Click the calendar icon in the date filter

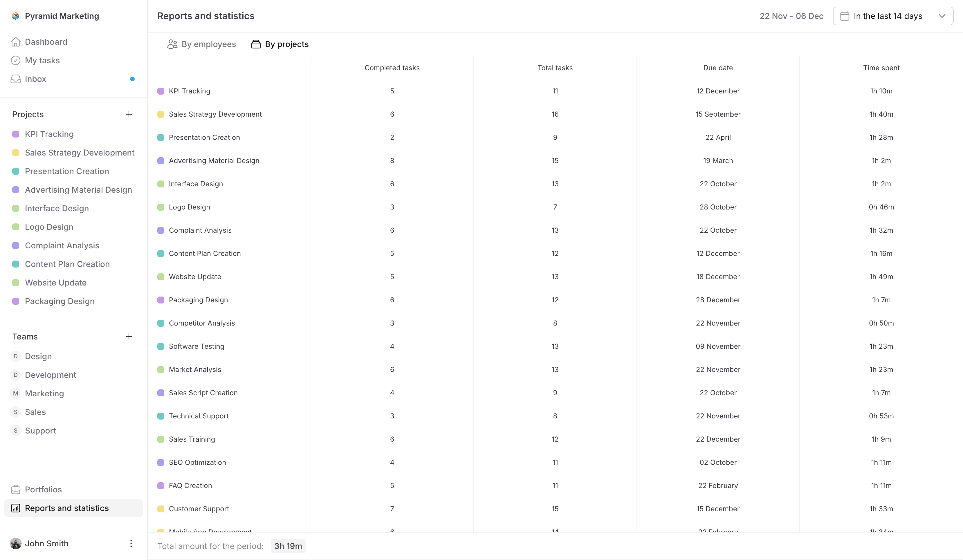[x=845, y=16]
